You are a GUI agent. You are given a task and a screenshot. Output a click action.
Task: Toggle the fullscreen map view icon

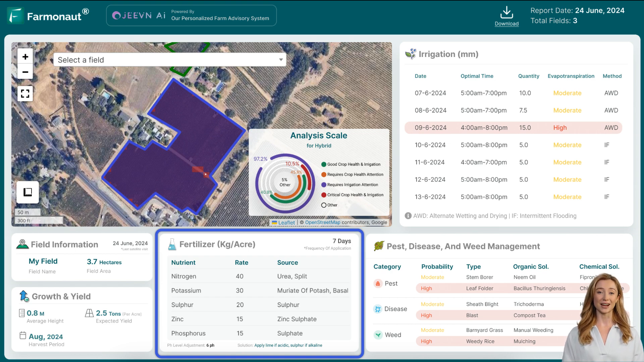25,94
